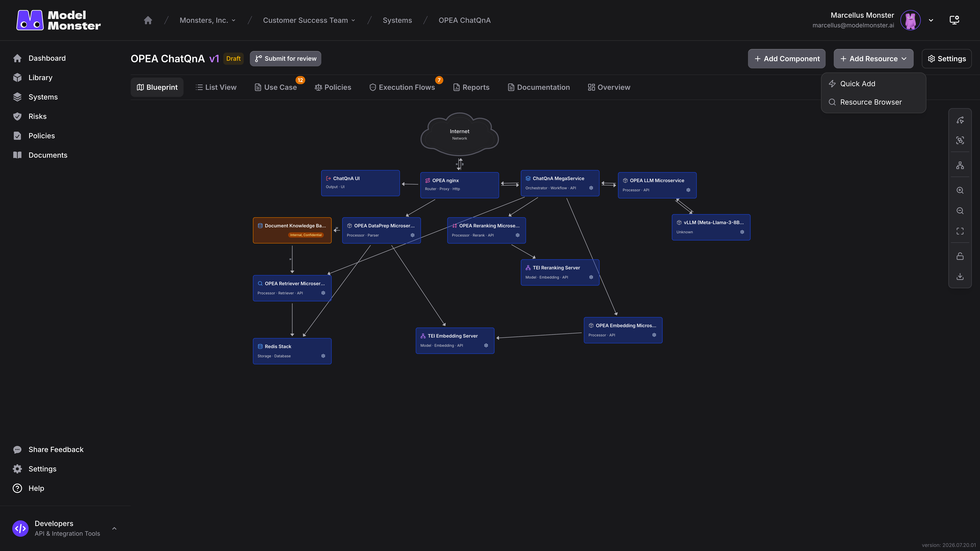Open Systems in the sidebar
980x551 pixels.
tap(43, 97)
